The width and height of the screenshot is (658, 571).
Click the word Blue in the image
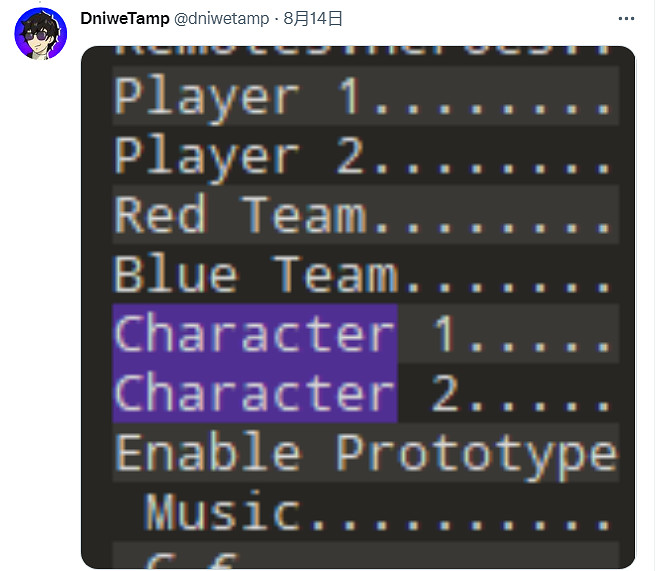tap(176, 275)
